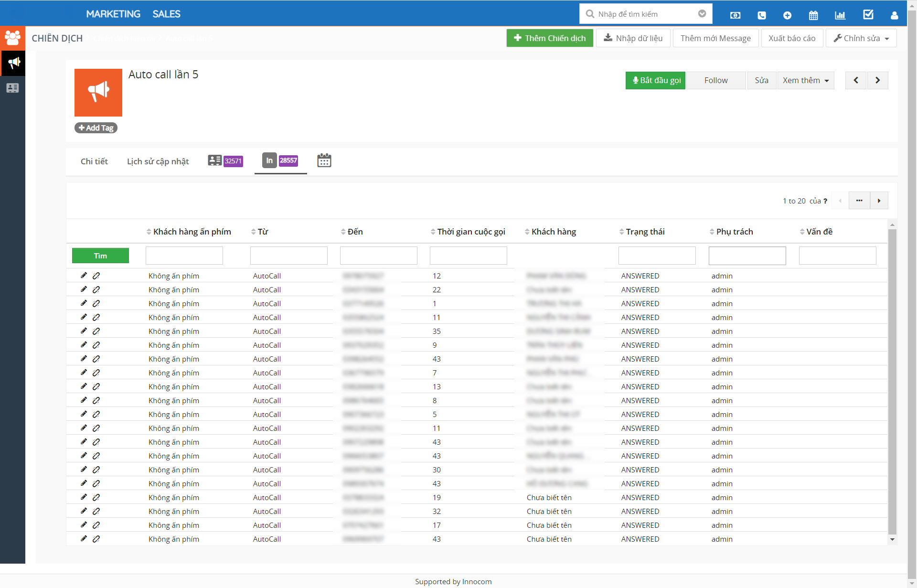
Task: Click the customers group icon in sidebar
Action: point(12,38)
